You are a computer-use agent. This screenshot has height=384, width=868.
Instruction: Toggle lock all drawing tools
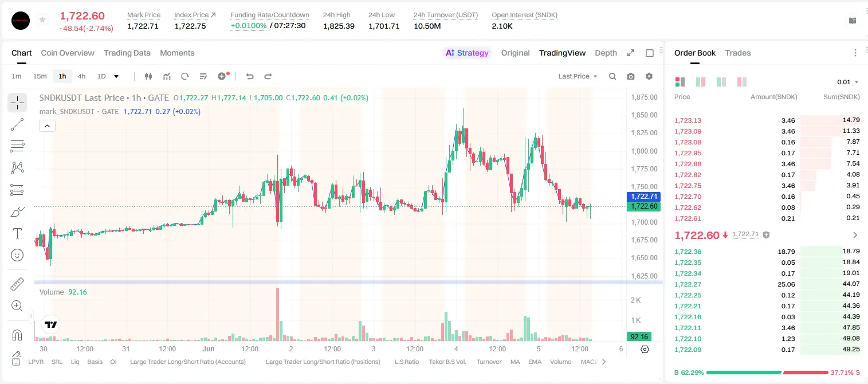click(17, 355)
